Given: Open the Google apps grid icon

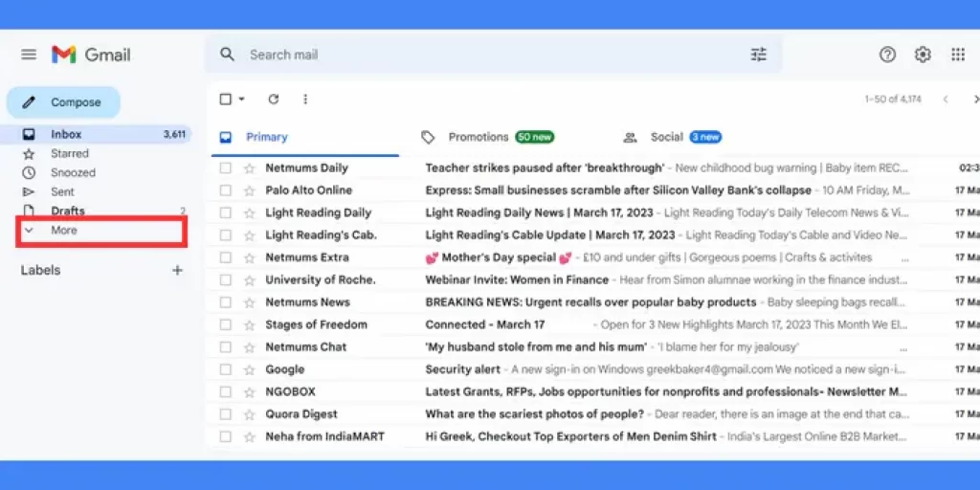Looking at the screenshot, I should 958,55.
